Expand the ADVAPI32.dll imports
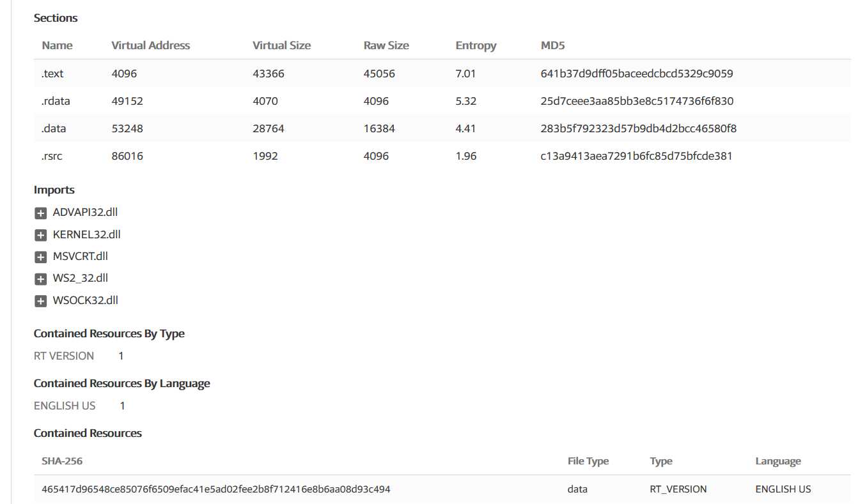This screenshot has width=867, height=504. coord(41,213)
